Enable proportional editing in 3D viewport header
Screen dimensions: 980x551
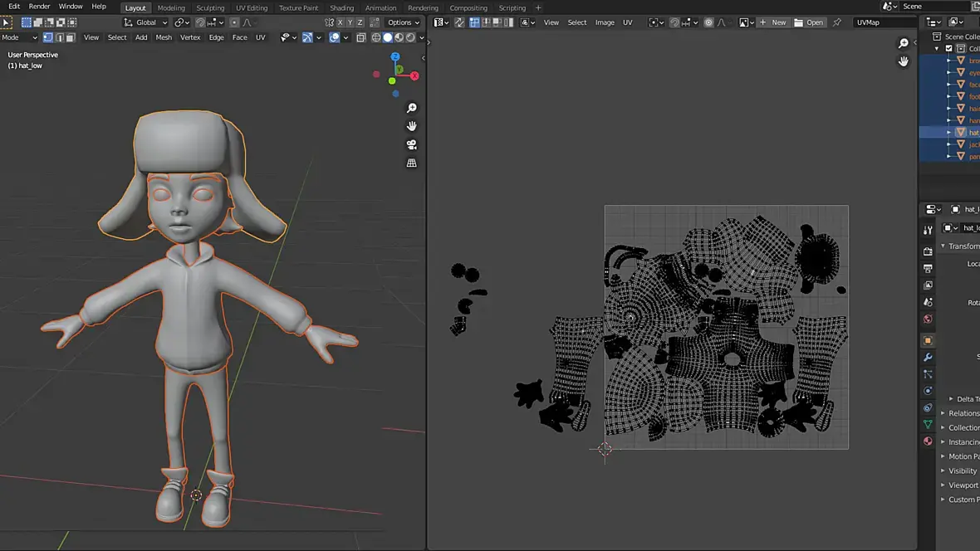tap(234, 22)
